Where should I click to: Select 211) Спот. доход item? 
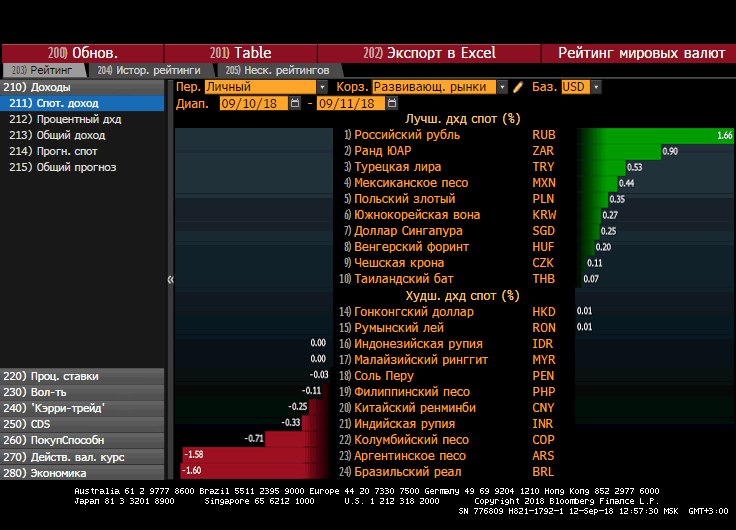pyautogui.click(x=82, y=103)
